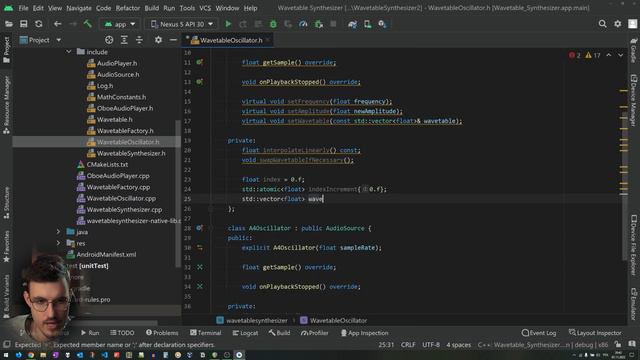Expand the res folder
Image resolution: width=640 pixels, height=360 pixels.
[58, 243]
